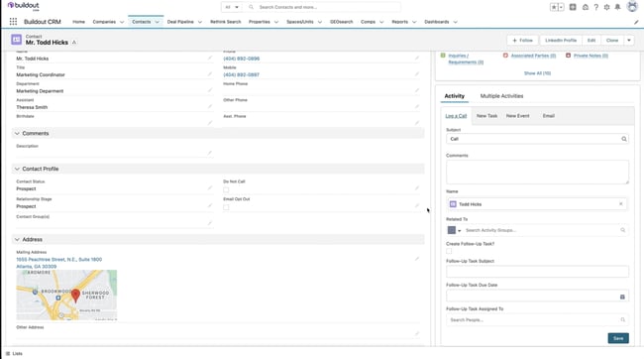Edit the Department field pencil icon

click(210, 90)
